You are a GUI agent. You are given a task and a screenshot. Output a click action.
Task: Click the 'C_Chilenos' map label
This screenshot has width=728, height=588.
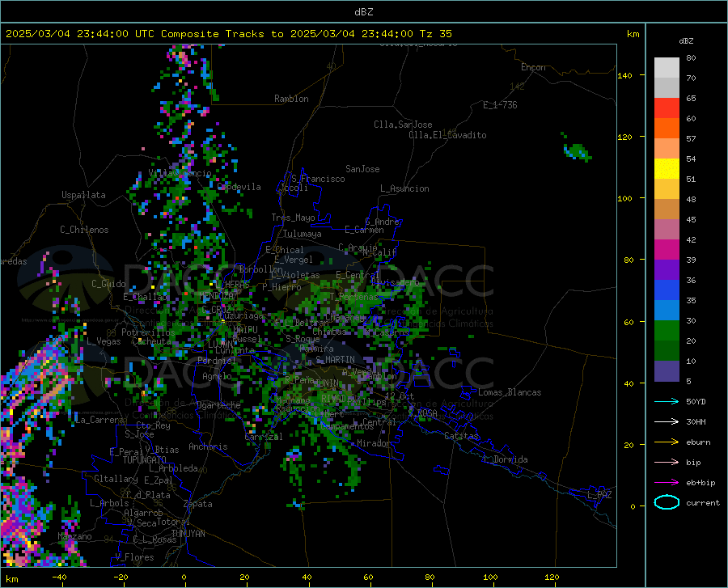click(x=84, y=229)
